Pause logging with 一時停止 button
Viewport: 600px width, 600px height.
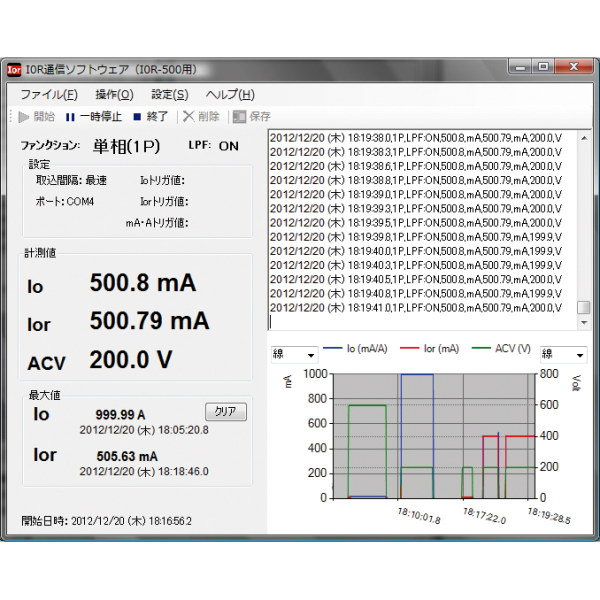pos(93,116)
